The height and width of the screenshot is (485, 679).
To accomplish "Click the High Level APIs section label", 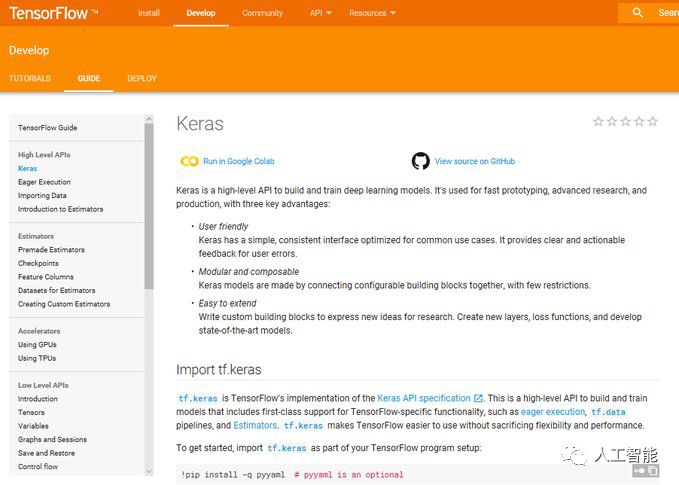I will click(44, 155).
